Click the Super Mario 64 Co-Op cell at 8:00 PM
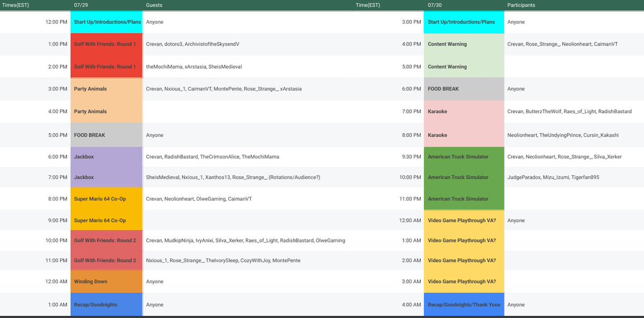Image resolution: width=644 pixels, height=318 pixels. (x=106, y=198)
